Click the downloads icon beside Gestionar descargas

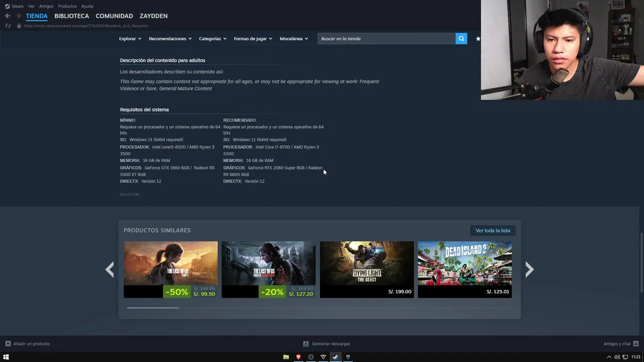[306, 344]
